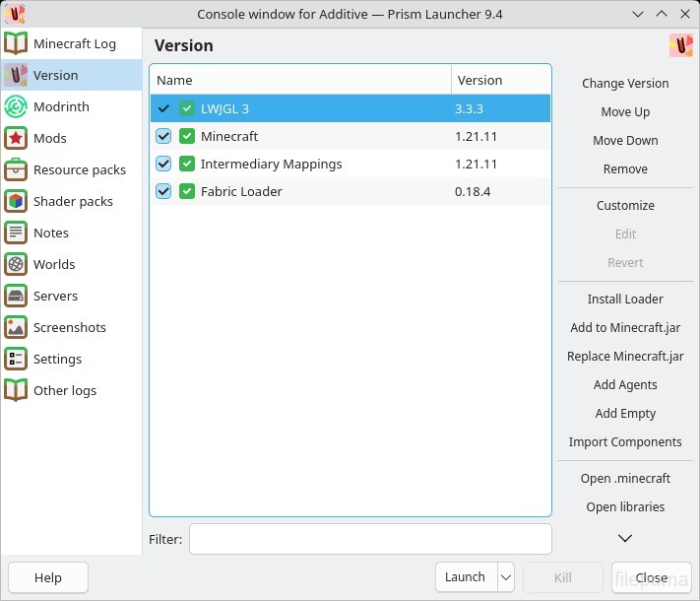
Task: Open the Launch button dropdown arrow
Action: tap(505, 577)
